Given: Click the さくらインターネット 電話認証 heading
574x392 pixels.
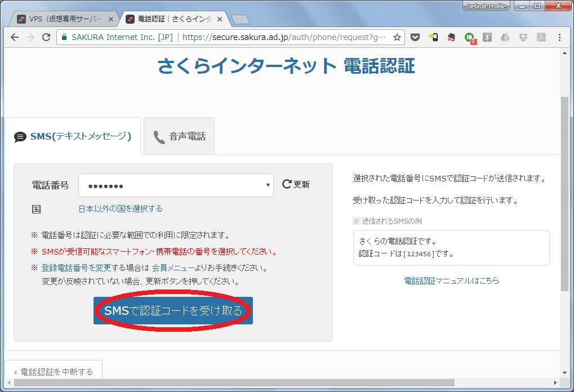Looking at the screenshot, I should tap(286, 66).
